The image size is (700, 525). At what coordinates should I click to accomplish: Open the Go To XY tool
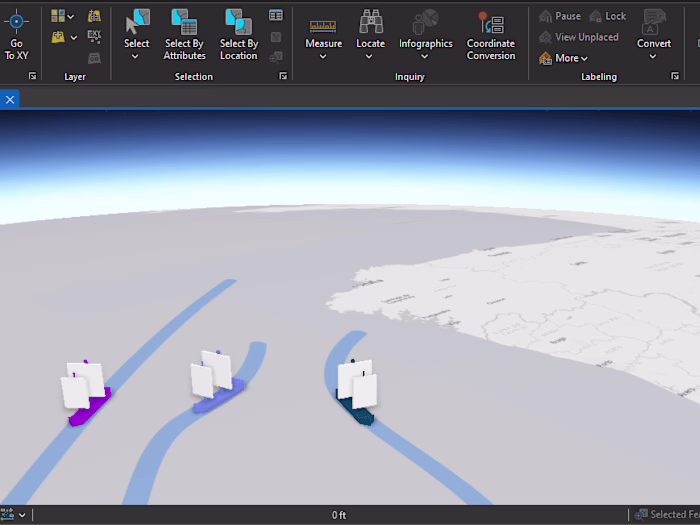click(x=17, y=34)
